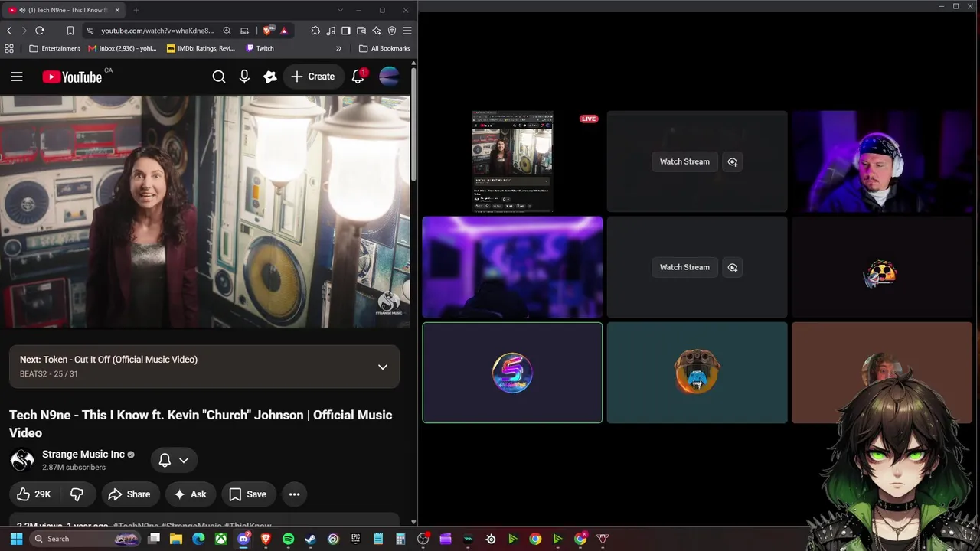Open Spotify from the taskbar
Screen dimensions: 980x551
click(288, 539)
